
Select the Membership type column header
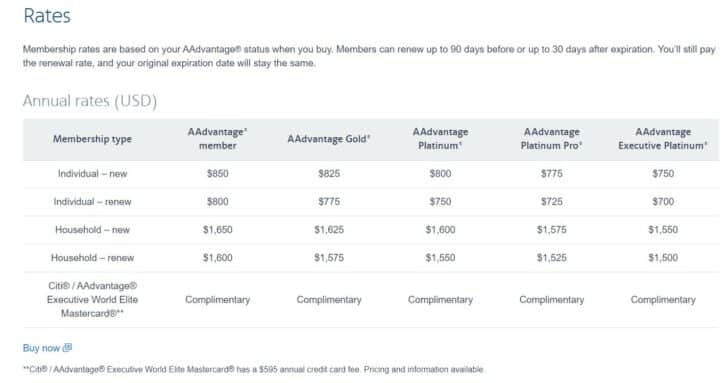click(x=92, y=139)
